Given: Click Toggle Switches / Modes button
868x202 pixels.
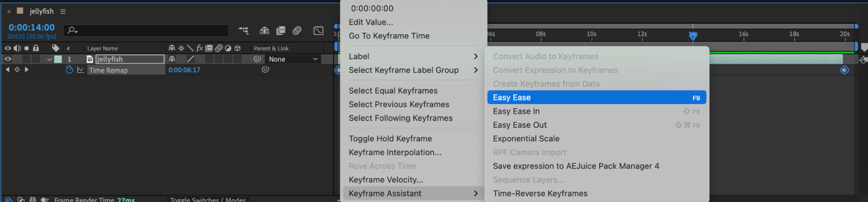Looking at the screenshot, I should point(208,199).
